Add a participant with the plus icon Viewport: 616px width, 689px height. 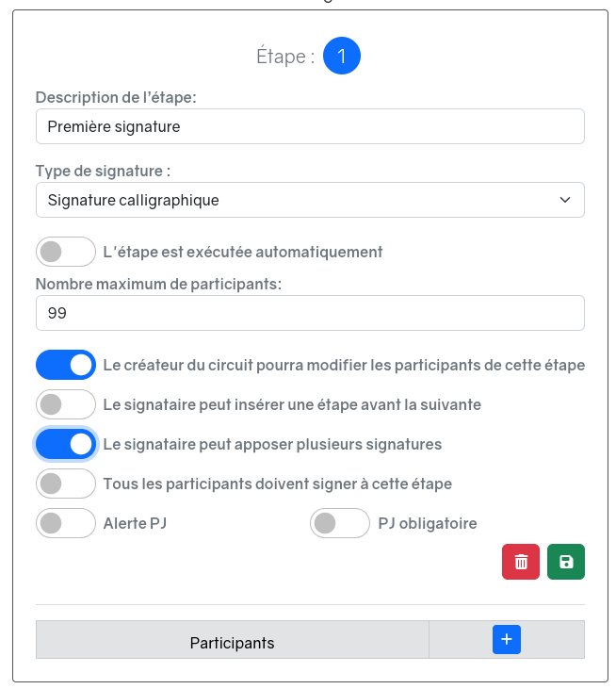(507, 640)
